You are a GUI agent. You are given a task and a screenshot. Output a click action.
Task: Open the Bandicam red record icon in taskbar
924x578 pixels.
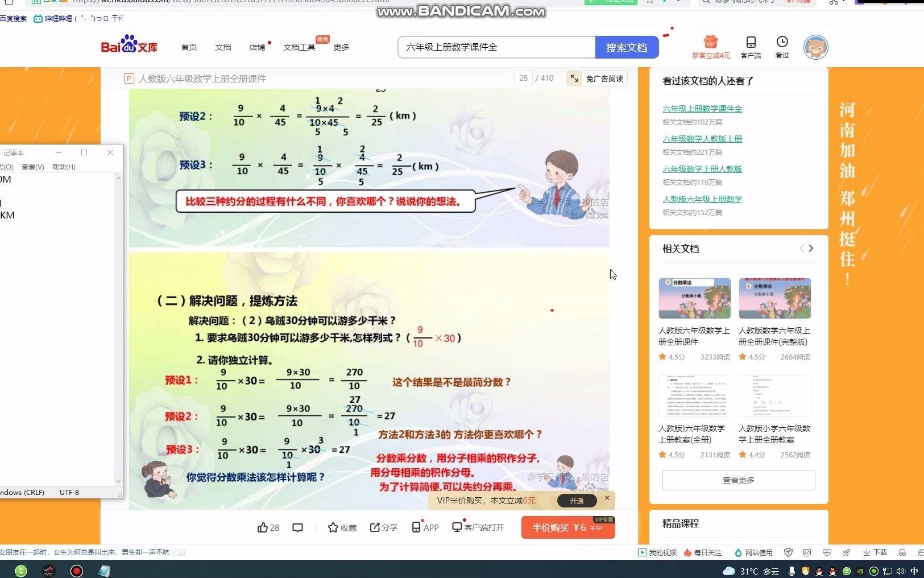(77, 571)
